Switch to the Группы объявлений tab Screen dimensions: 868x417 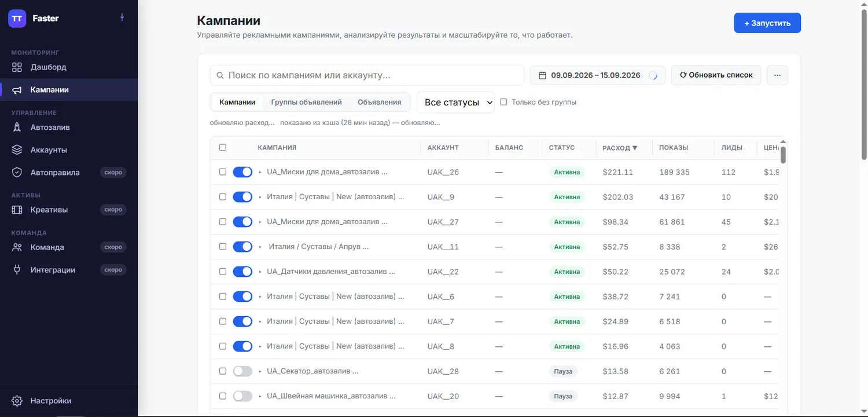click(x=306, y=102)
